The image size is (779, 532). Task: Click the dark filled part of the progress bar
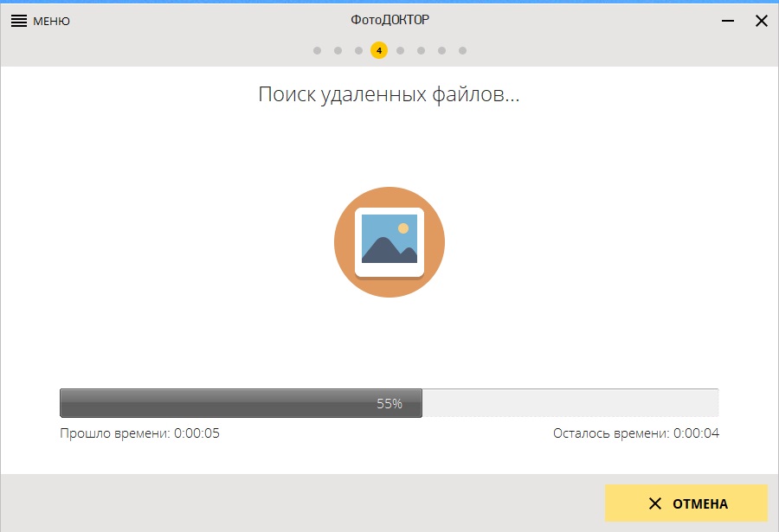pyautogui.click(x=216, y=403)
